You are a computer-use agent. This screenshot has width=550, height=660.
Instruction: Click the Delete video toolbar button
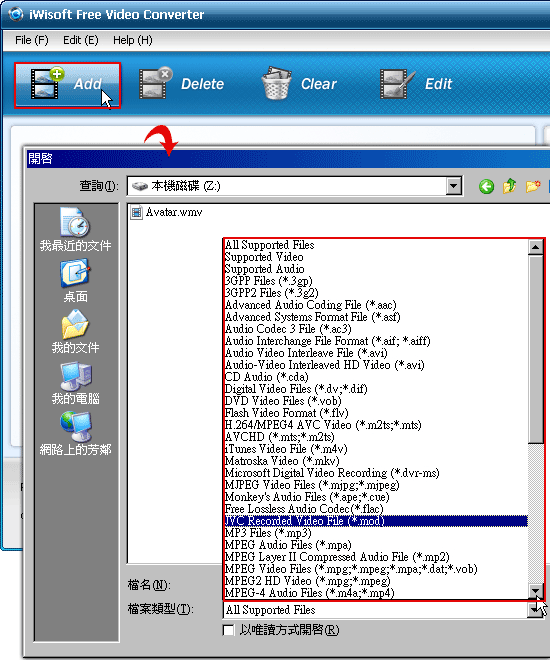(x=182, y=84)
